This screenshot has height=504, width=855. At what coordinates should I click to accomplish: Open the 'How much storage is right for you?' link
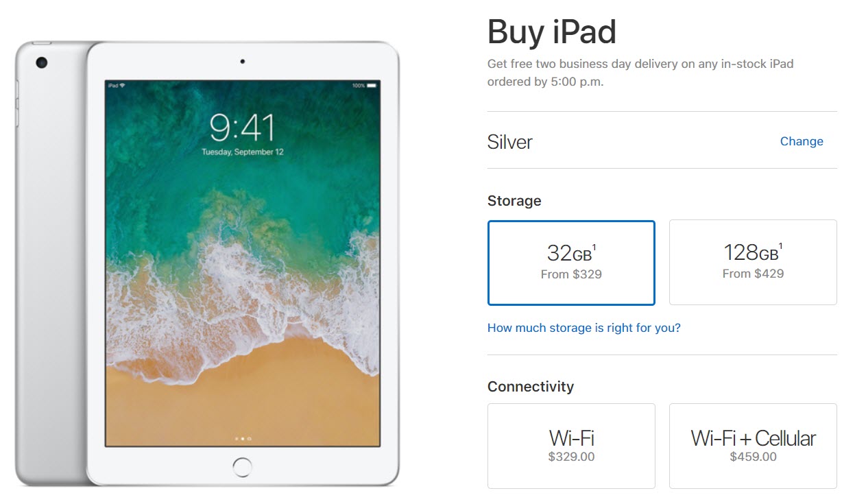pyautogui.click(x=583, y=328)
